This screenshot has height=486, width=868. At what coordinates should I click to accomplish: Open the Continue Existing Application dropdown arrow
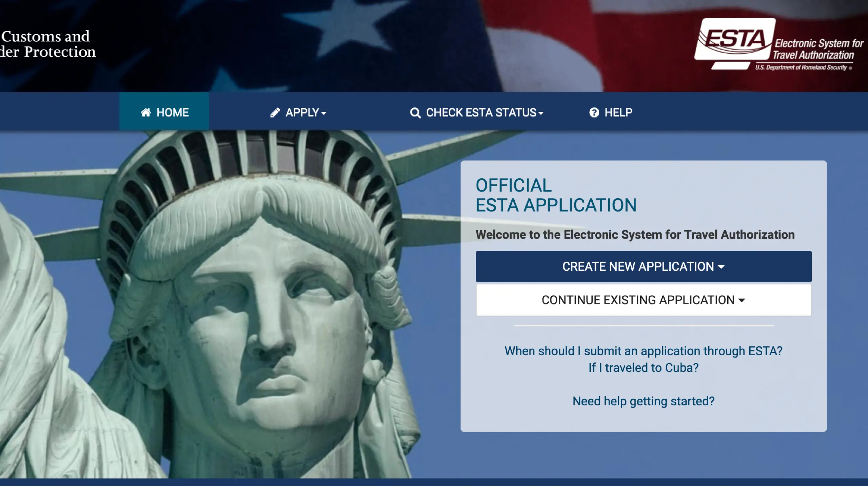click(742, 301)
